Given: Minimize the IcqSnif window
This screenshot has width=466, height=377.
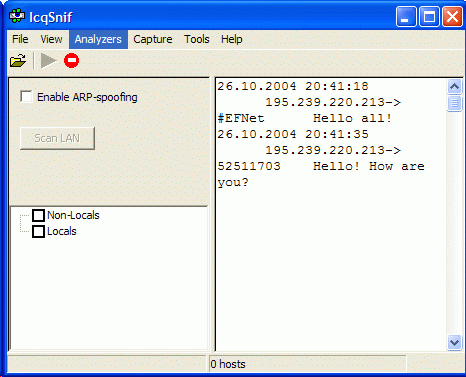Looking at the screenshot, I should coord(406,16).
